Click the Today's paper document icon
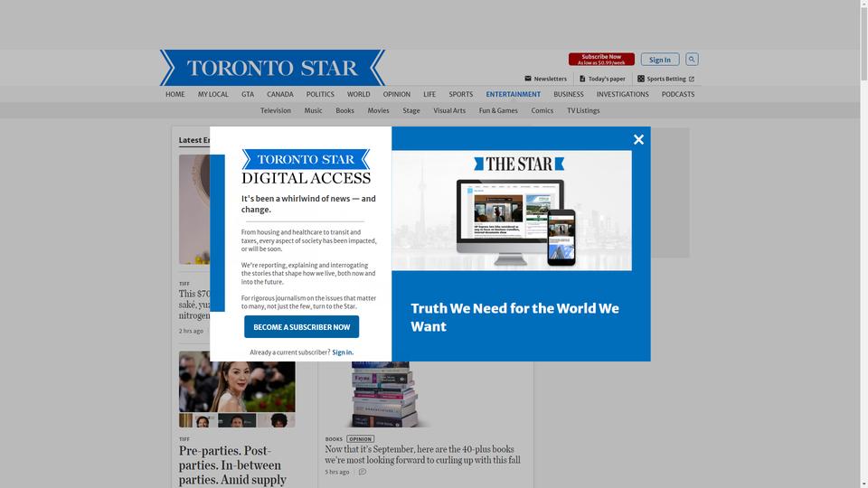Screen dimensions: 868x488 click(581, 79)
